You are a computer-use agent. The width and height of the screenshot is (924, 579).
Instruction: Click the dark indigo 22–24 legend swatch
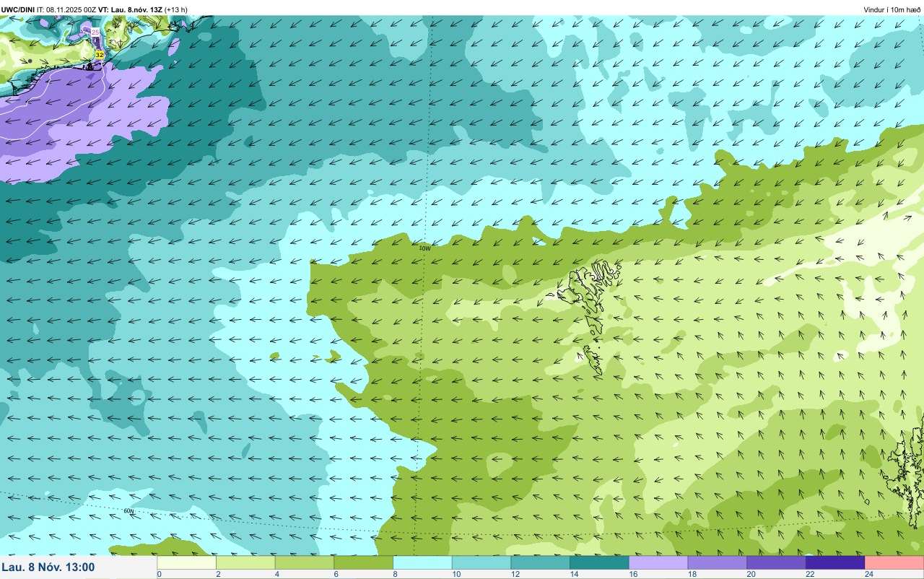click(835, 562)
